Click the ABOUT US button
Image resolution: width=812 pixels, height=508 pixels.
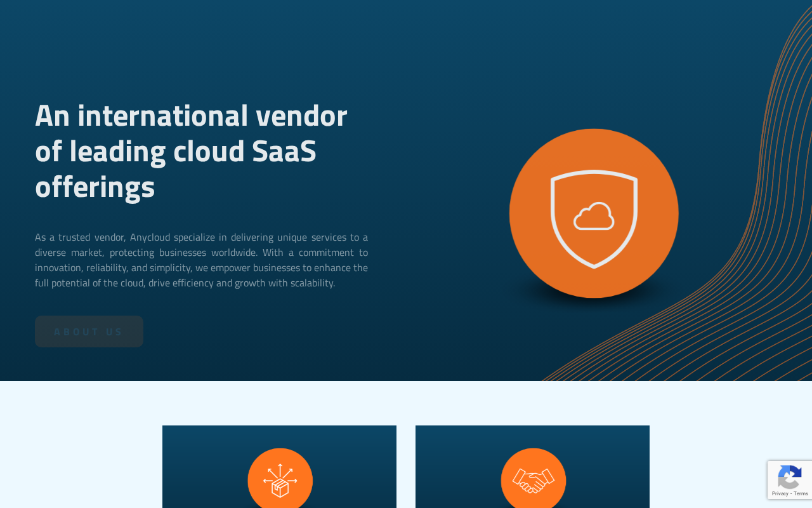click(89, 331)
